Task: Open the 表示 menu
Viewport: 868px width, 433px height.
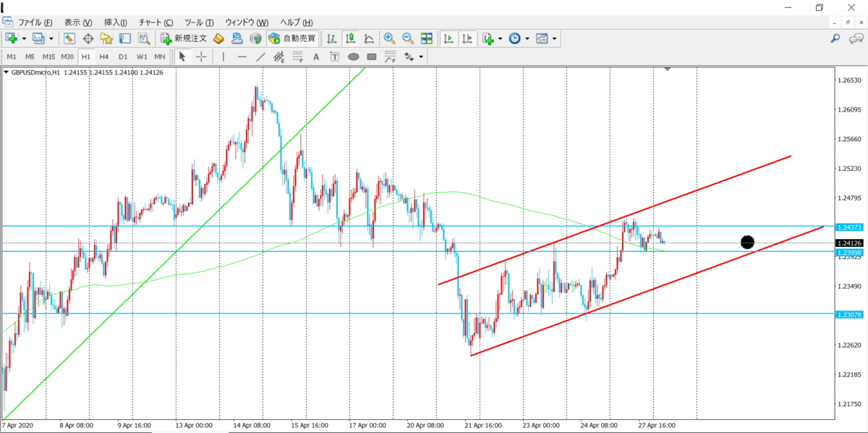Action: pyautogui.click(x=78, y=22)
